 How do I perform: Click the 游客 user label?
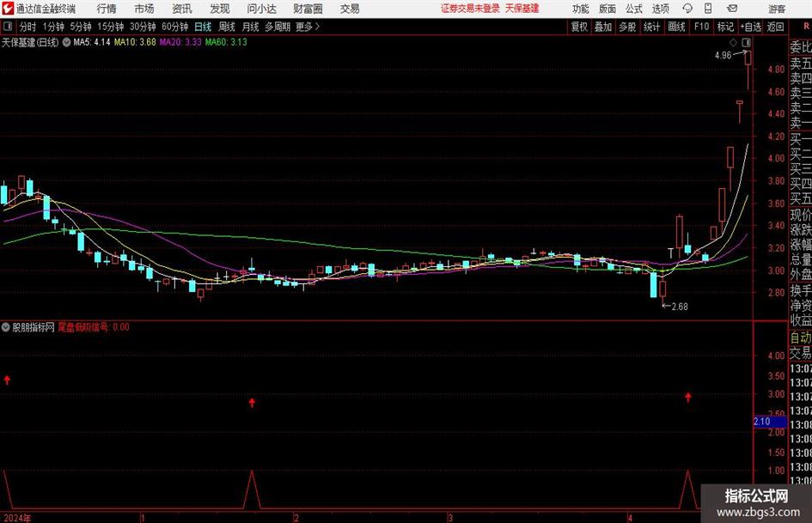point(777,9)
